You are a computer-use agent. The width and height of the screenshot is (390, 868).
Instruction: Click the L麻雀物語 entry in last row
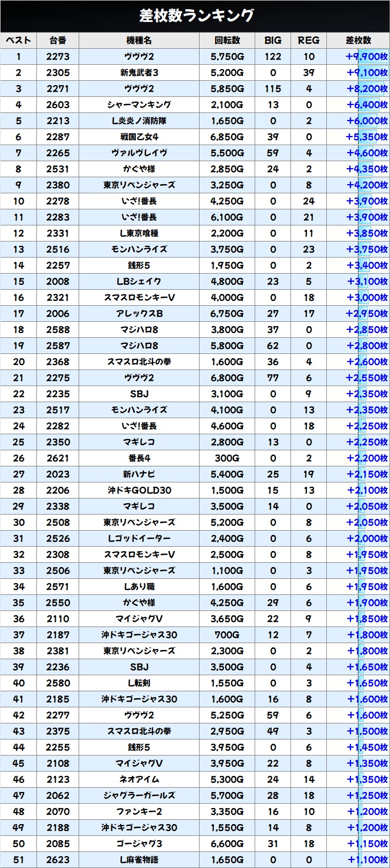139,859
